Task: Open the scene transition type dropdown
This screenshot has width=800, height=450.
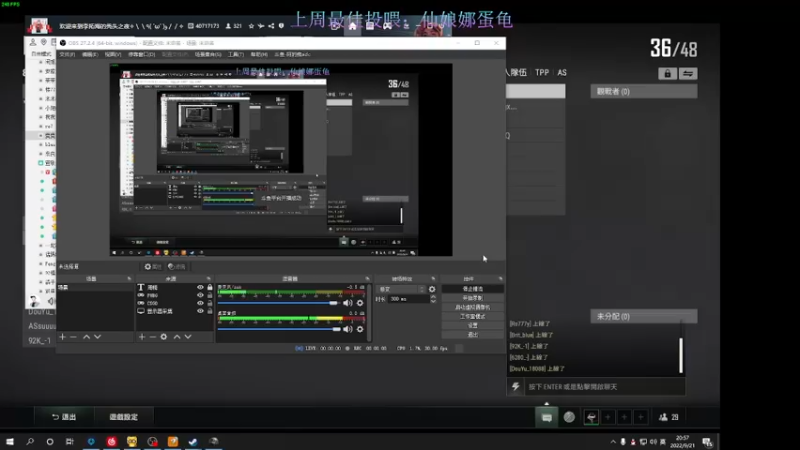Action: pos(401,289)
